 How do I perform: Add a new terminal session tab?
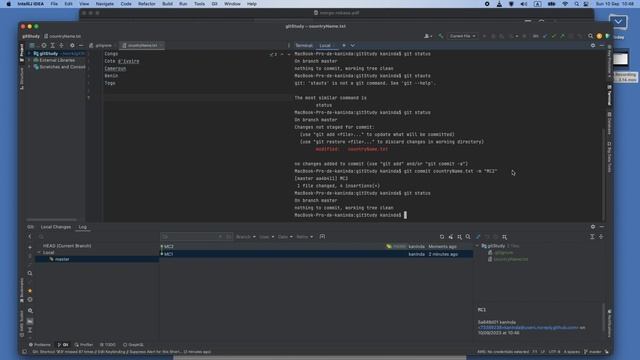click(344, 45)
